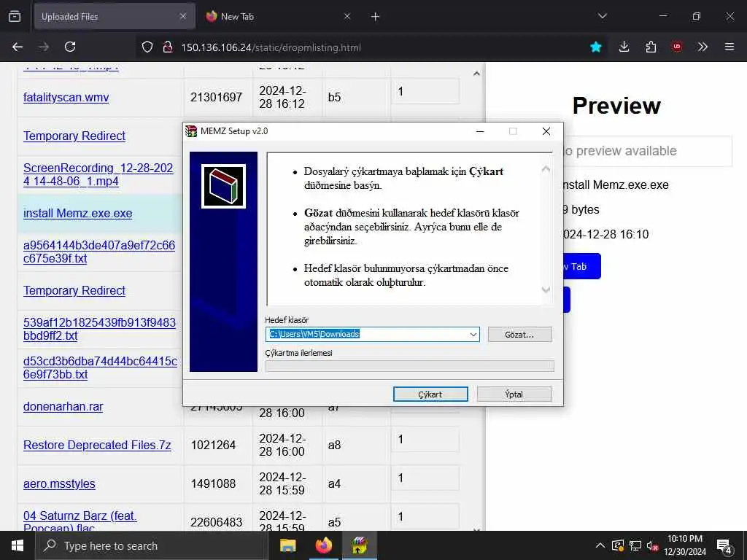Image resolution: width=747 pixels, height=560 pixels.
Task: Open the notification center icon
Action: coord(724,547)
